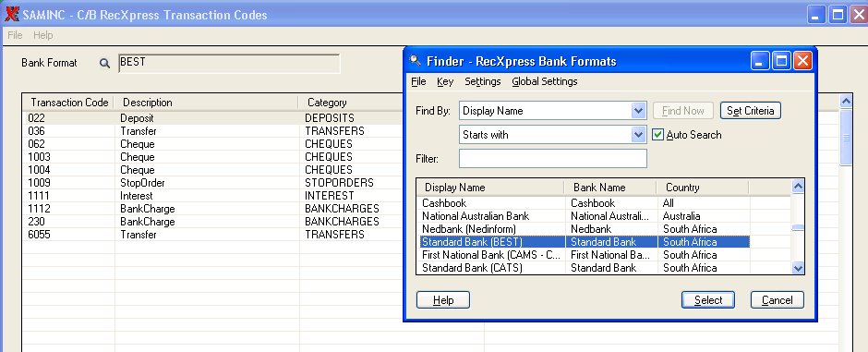868x352 pixels.
Task: Click the Description column header
Action: [x=206, y=103]
